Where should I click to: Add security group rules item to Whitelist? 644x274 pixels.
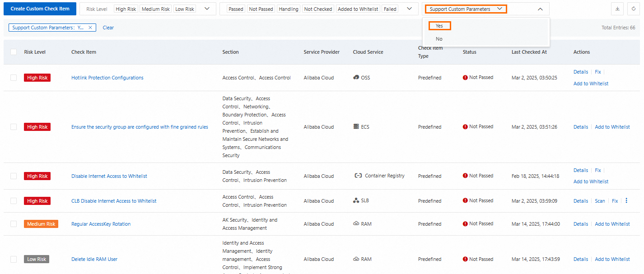[x=612, y=127]
